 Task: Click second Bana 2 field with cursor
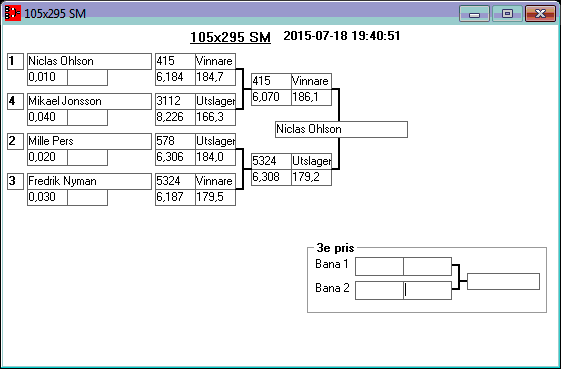[428, 291]
